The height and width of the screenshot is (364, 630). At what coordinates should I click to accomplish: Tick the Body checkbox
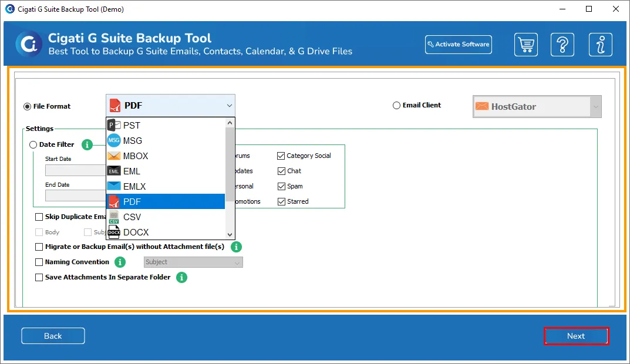[x=39, y=232]
